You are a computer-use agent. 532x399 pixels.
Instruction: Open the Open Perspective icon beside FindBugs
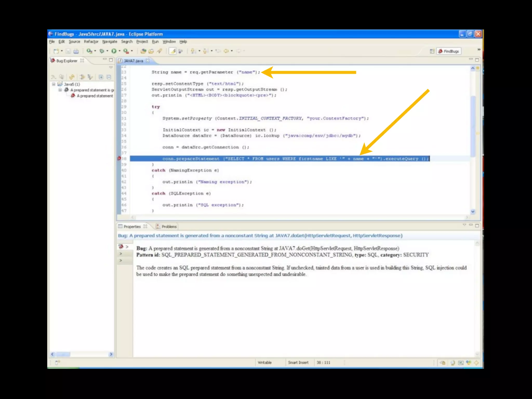coord(432,51)
